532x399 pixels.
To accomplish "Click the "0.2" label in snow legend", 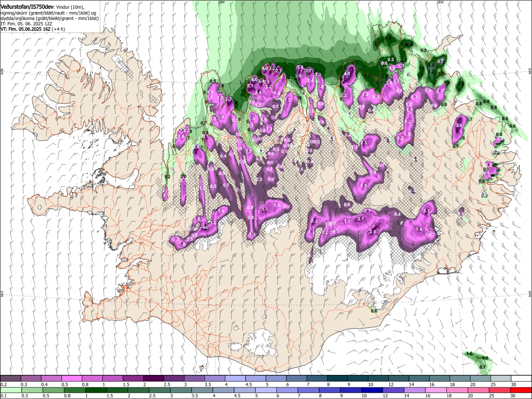I will [3, 384].
